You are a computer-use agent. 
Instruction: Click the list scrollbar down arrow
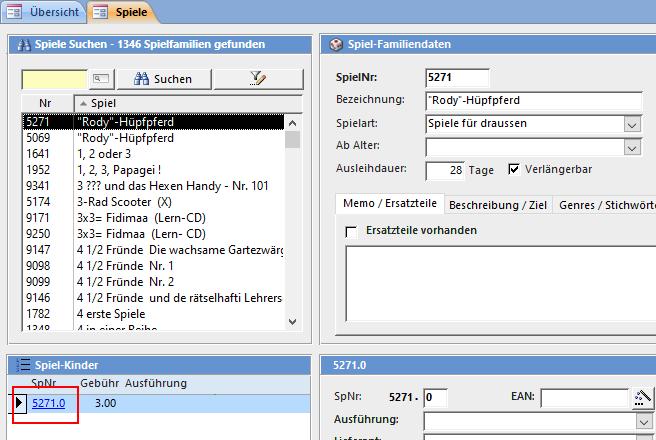(292, 322)
